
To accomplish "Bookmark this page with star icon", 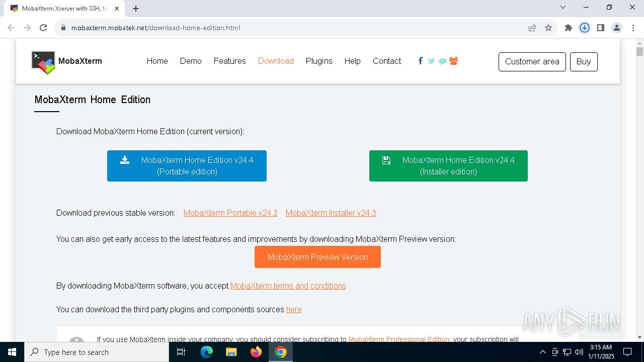I will (548, 28).
